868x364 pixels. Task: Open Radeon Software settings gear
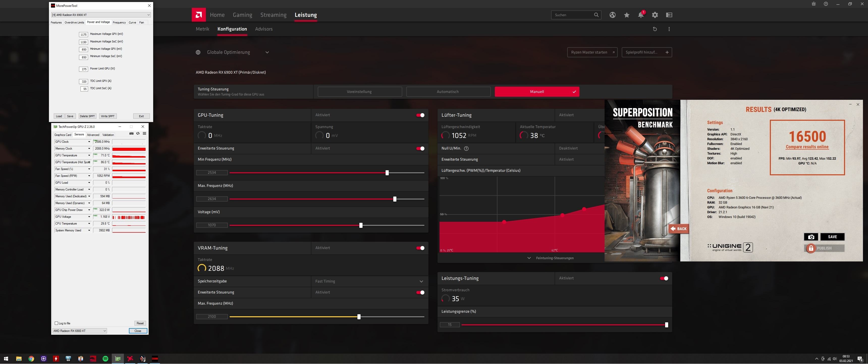point(655,15)
